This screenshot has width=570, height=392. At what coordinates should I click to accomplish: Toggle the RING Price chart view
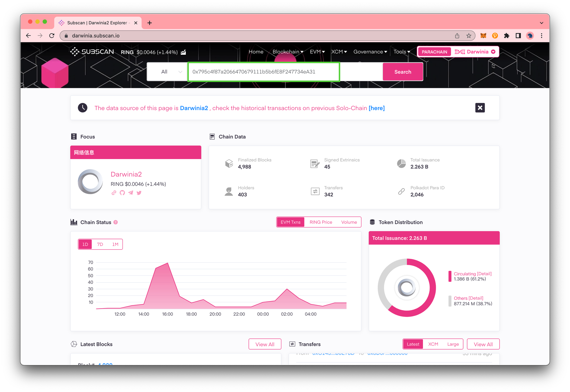click(x=321, y=222)
